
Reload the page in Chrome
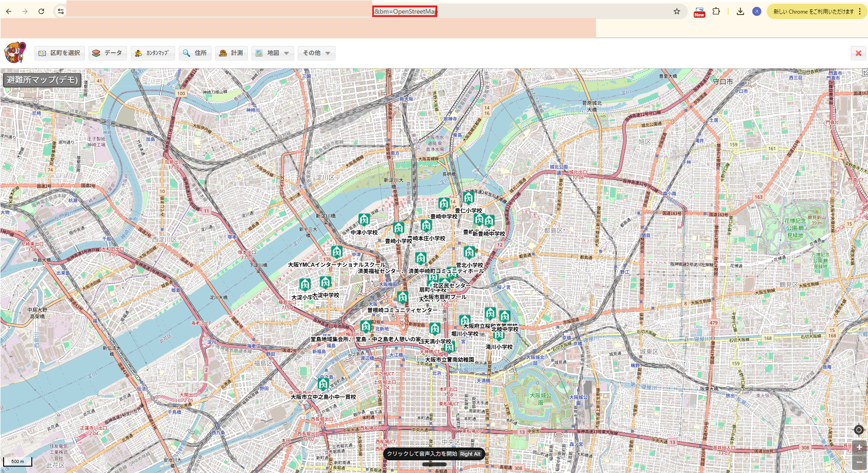(41, 11)
